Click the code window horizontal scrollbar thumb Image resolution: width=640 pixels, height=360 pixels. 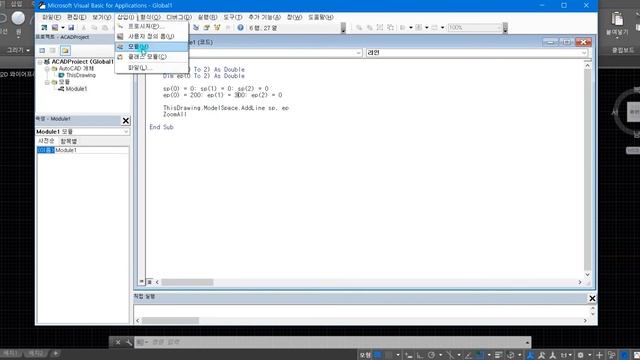point(187,282)
